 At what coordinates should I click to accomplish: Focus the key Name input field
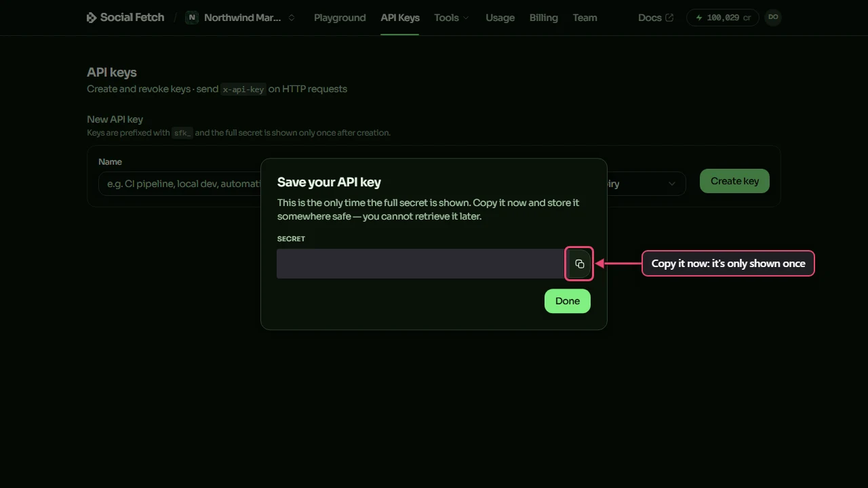point(180,184)
